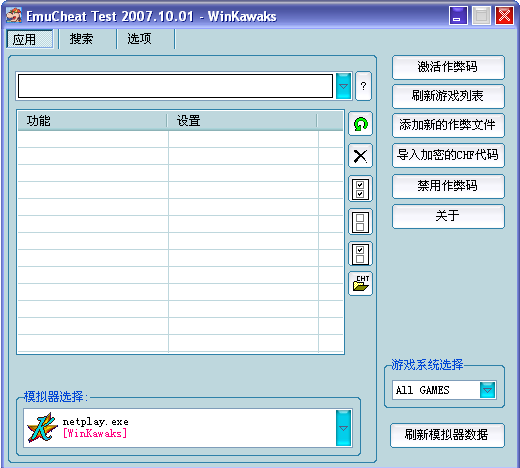Screen dimensions: 520x468
Task: Select the 应用 tab
Action: point(29,39)
